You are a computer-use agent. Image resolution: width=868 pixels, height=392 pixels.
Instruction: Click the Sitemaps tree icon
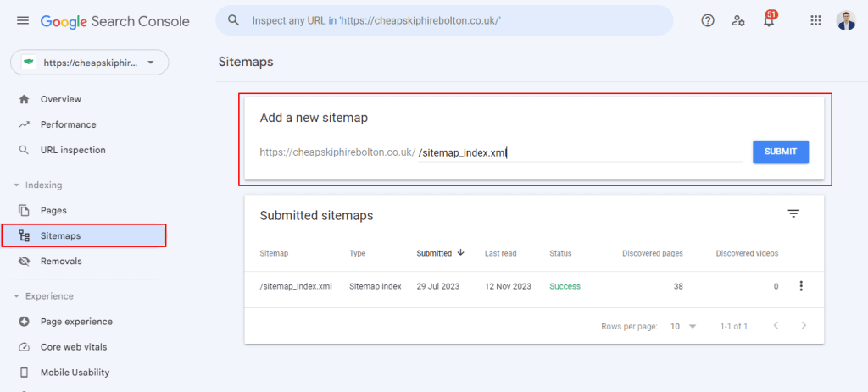(24, 236)
